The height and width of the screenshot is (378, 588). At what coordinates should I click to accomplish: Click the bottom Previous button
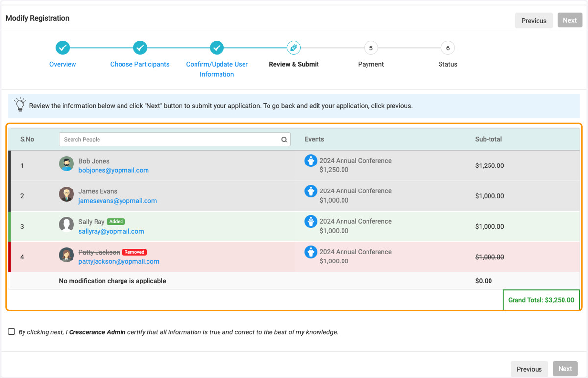pos(529,369)
